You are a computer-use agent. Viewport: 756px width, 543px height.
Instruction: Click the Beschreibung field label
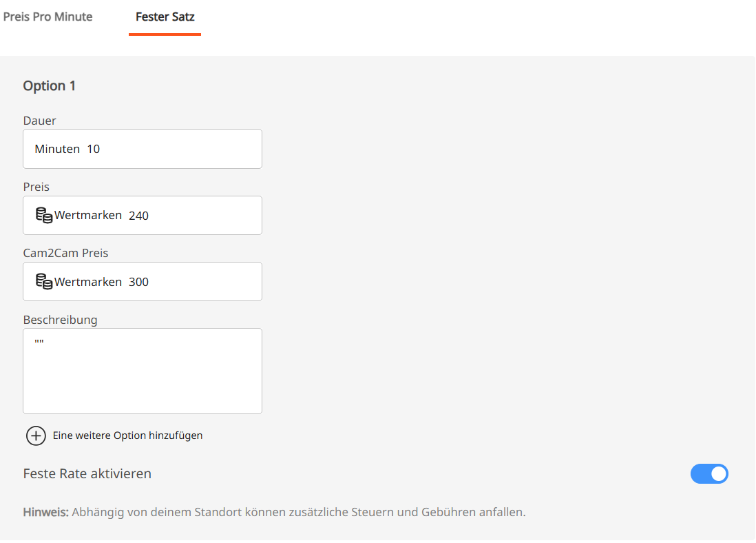coord(61,320)
